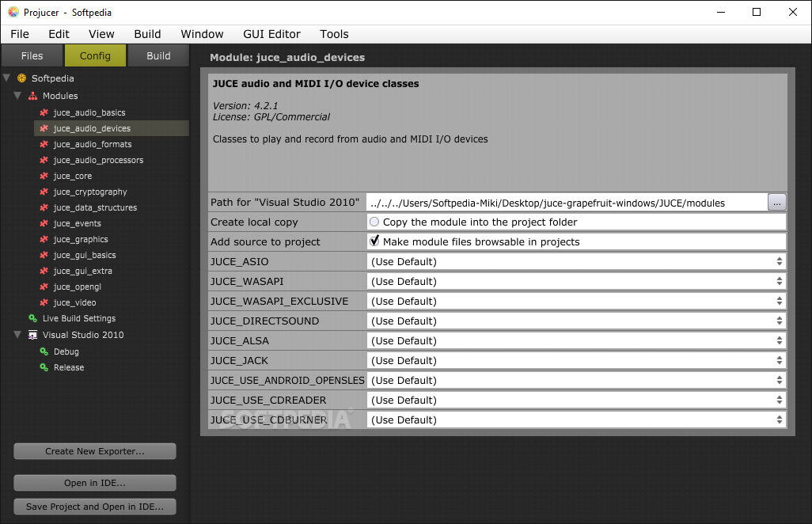Open the JUCE_ALSA dropdown
Screen dimensions: 812x524
(576, 340)
